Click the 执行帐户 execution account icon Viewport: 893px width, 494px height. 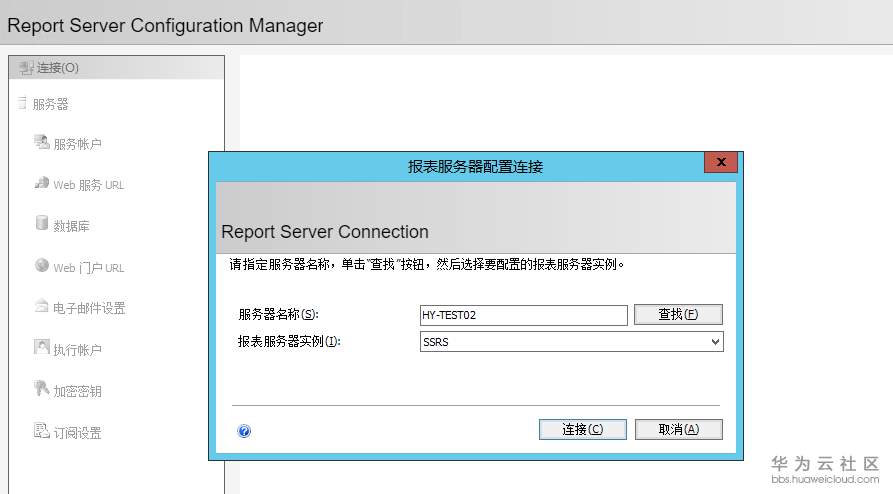click(x=41, y=348)
